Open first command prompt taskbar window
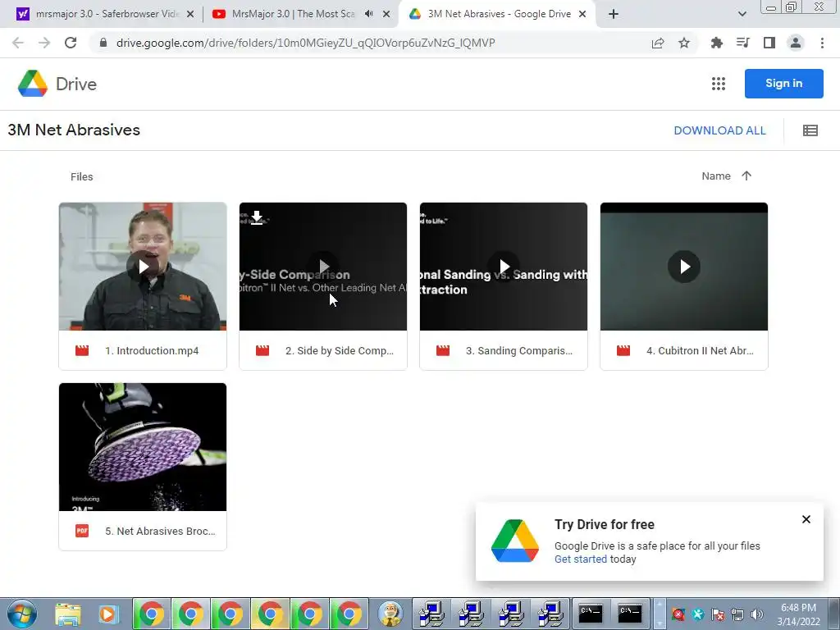Image resolution: width=840 pixels, height=630 pixels. pyautogui.click(x=591, y=614)
